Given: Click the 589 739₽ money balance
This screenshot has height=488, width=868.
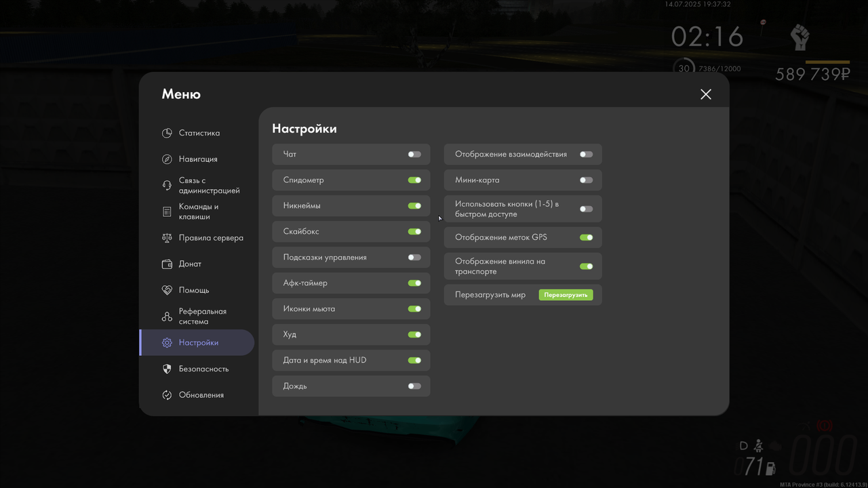Looking at the screenshot, I should (x=812, y=74).
